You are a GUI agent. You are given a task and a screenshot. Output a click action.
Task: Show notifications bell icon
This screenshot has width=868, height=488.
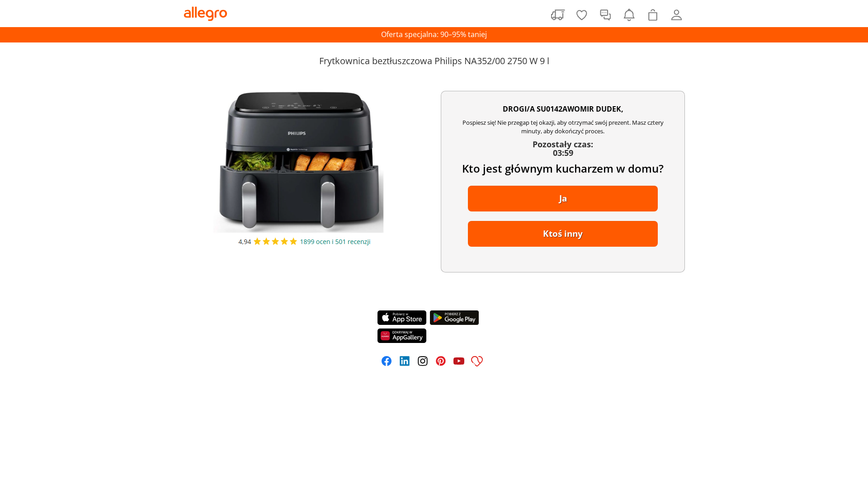pyautogui.click(x=629, y=15)
